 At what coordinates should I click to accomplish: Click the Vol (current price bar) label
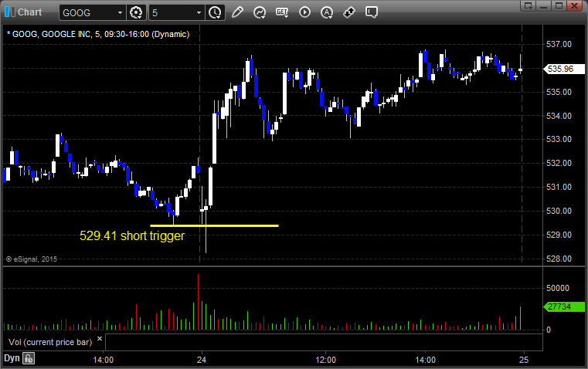point(50,342)
